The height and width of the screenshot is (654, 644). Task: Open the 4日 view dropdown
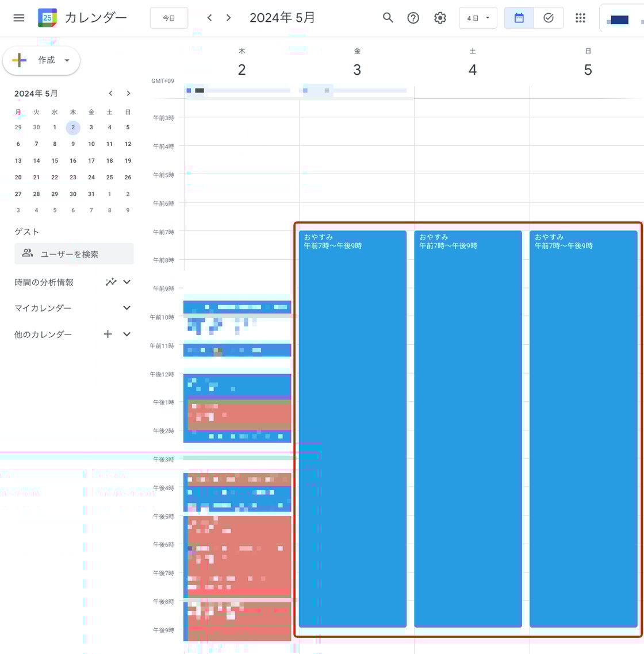coord(477,18)
